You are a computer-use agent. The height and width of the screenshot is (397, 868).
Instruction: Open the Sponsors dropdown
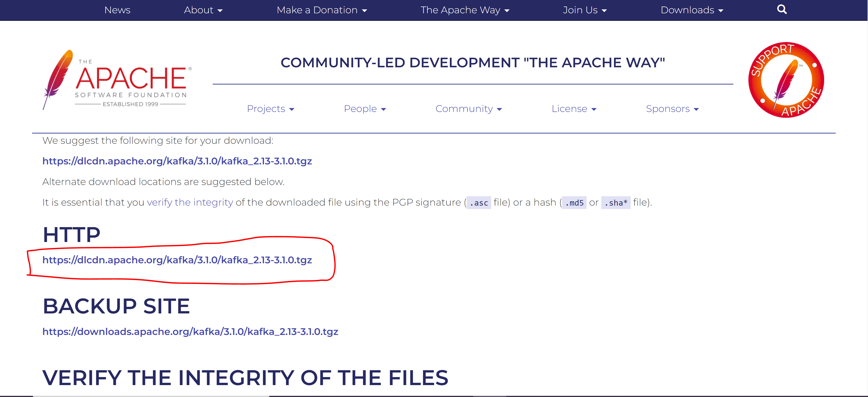tap(672, 109)
